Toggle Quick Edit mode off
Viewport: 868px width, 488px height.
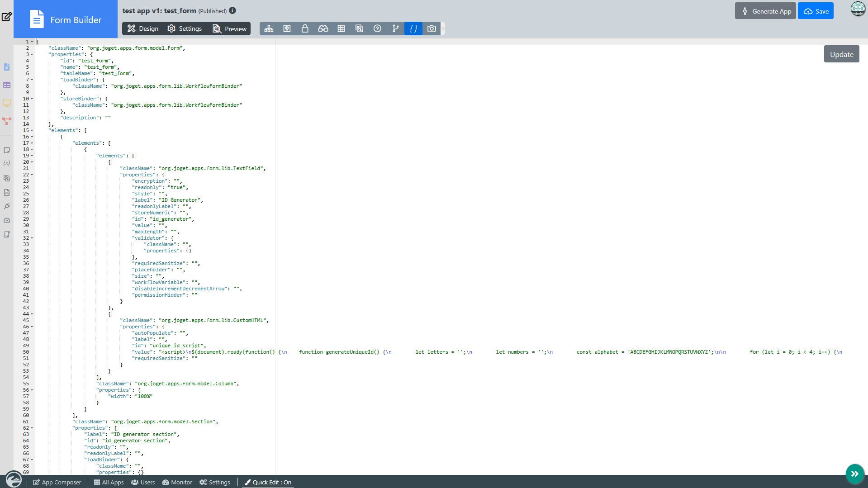tap(268, 482)
